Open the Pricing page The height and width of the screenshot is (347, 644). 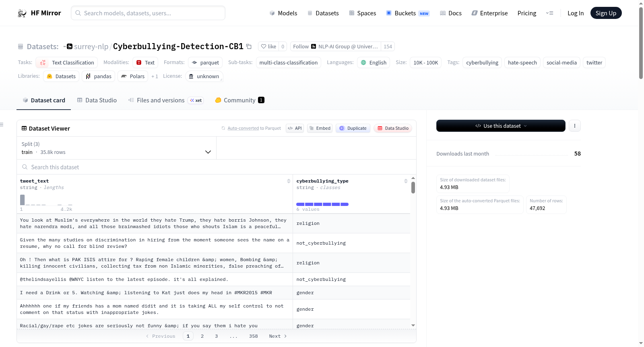527,13
